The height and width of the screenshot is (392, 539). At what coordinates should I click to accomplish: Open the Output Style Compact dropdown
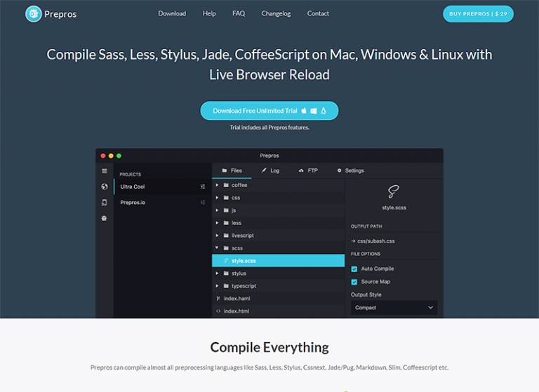[394, 307]
